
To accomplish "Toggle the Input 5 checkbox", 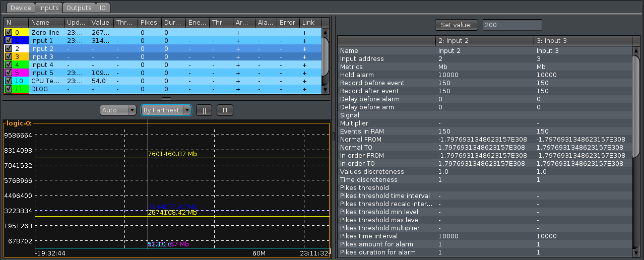I will pyautogui.click(x=9, y=73).
